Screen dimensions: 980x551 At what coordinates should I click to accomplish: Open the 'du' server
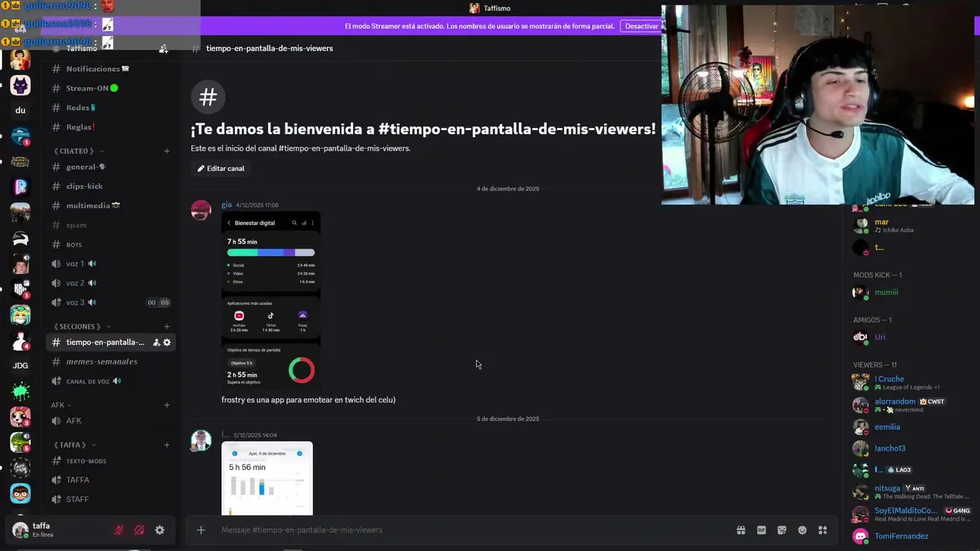click(x=20, y=110)
